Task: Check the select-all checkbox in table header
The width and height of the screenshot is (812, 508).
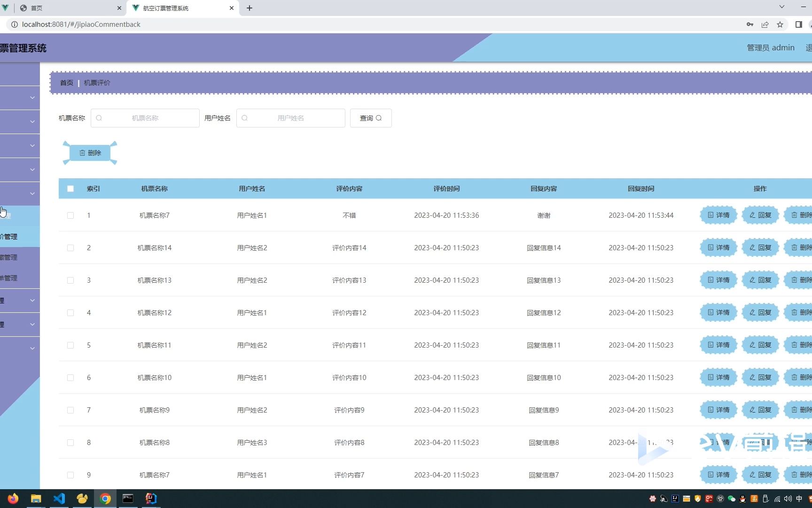Action: [x=70, y=188]
